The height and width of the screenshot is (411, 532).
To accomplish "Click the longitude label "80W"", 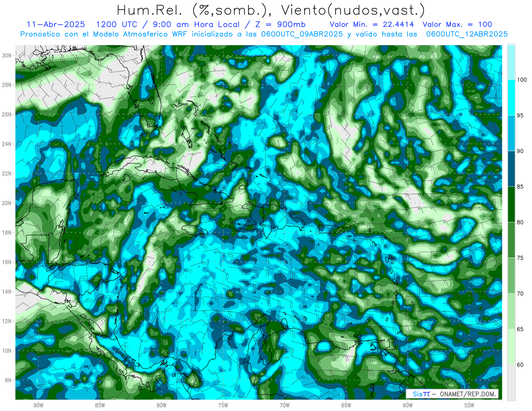I will 161,405.
